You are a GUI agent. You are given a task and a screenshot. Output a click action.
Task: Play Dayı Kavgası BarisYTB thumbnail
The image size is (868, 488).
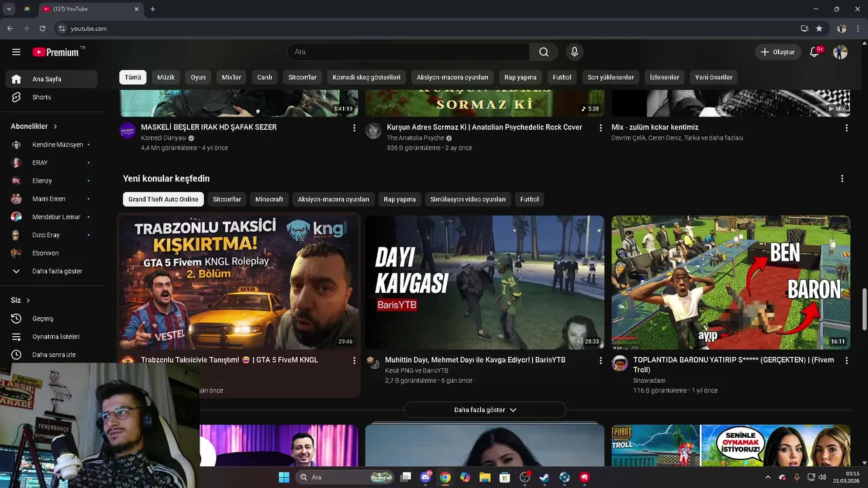[x=485, y=283]
